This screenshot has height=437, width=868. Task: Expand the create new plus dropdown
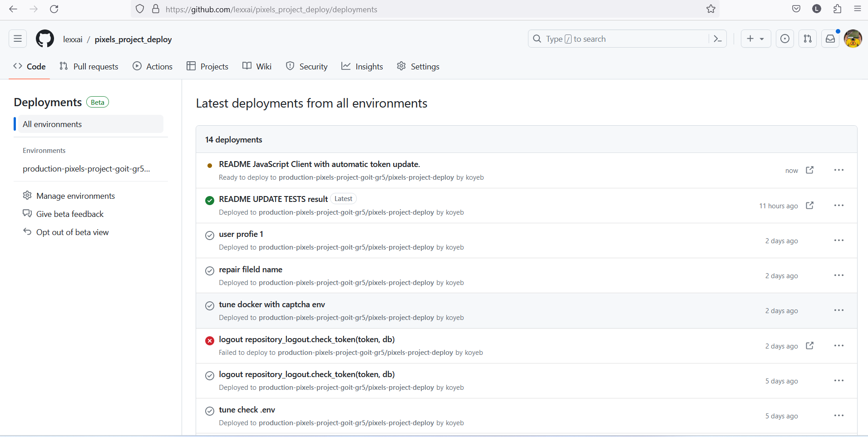tap(756, 39)
